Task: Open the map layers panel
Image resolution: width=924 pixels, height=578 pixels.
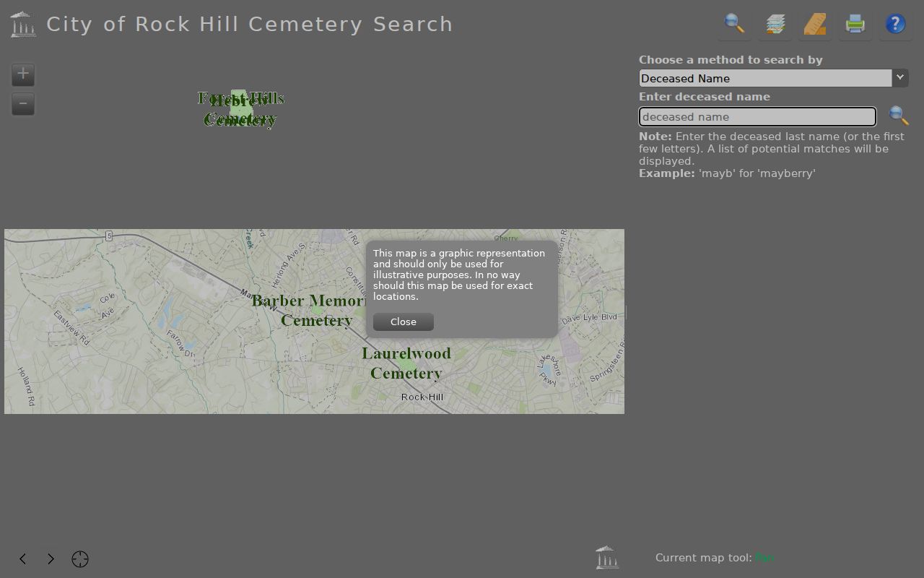Action: click(775, 24)
